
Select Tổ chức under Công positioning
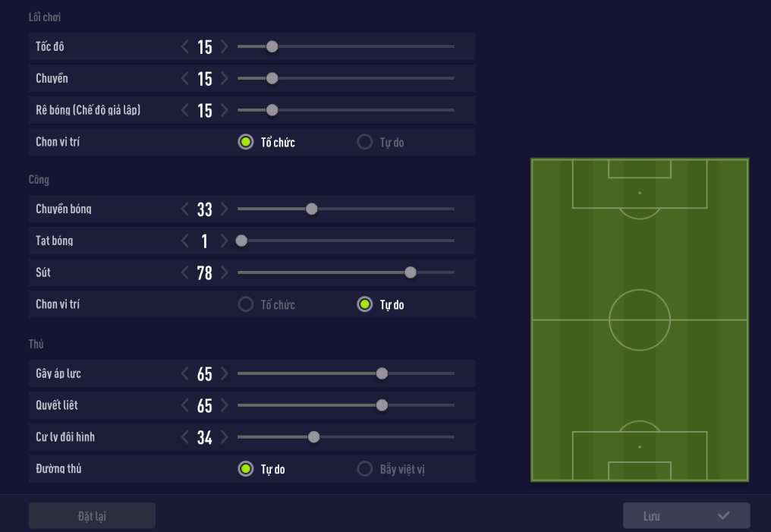(246, 304)
